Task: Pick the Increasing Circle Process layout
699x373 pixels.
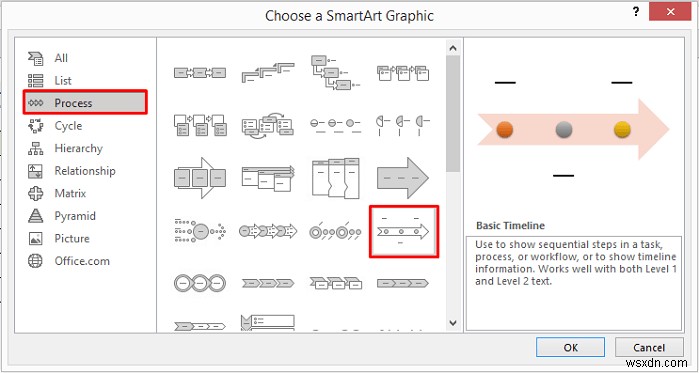Action: [x=335, y=125]
